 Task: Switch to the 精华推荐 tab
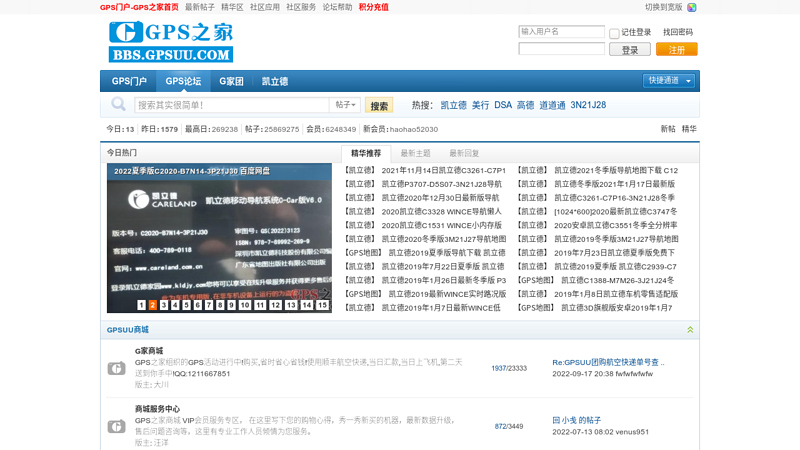pyautogui.click(x=366, y=153)
